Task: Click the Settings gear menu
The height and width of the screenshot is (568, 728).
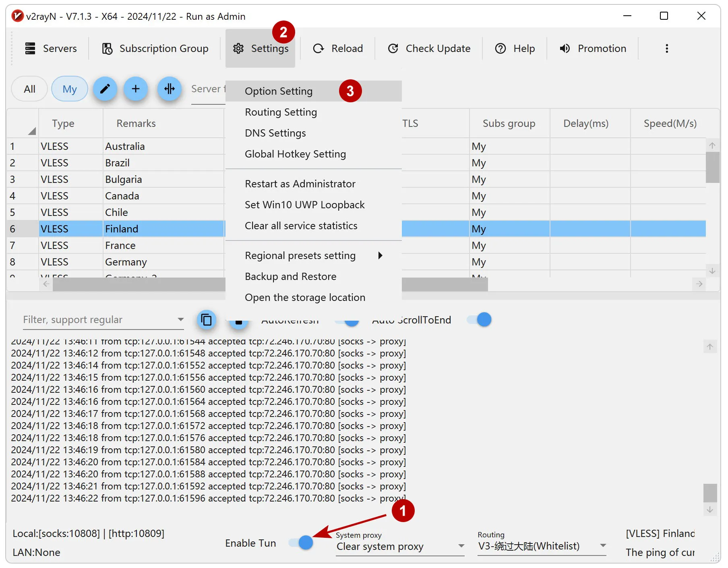Action: click(261, 48)
